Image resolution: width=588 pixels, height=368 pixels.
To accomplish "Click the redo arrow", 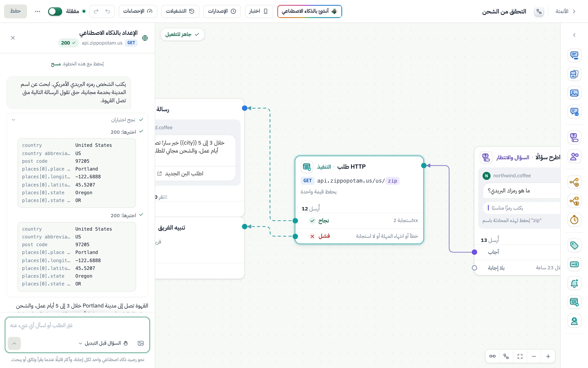I will tap(96, 11).
